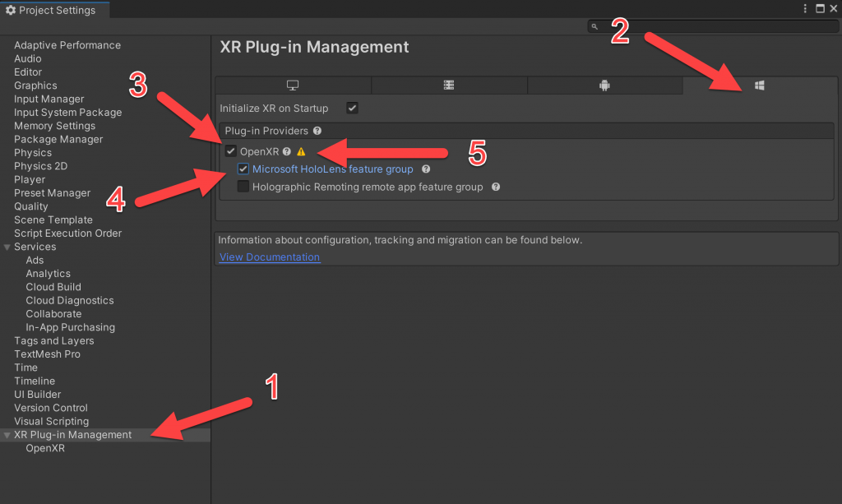Select Ads under Services
Viewport: 842px width, 504px height.
coord(35,260)
